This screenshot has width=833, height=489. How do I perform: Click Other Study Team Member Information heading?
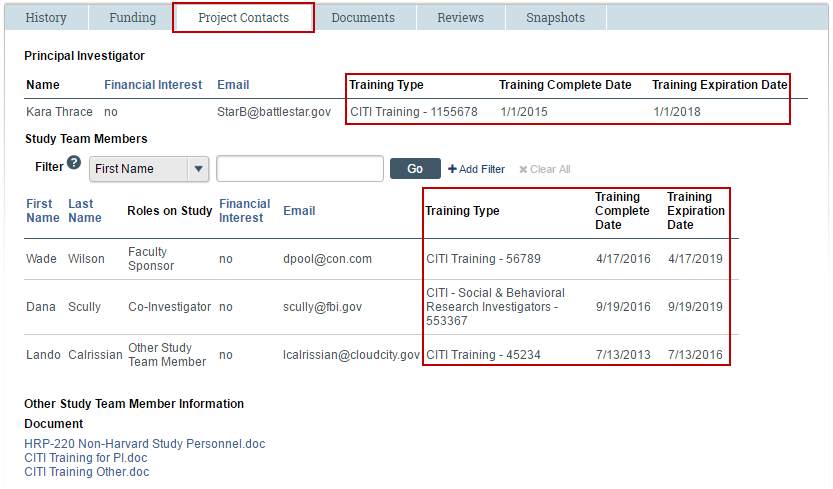134,404
